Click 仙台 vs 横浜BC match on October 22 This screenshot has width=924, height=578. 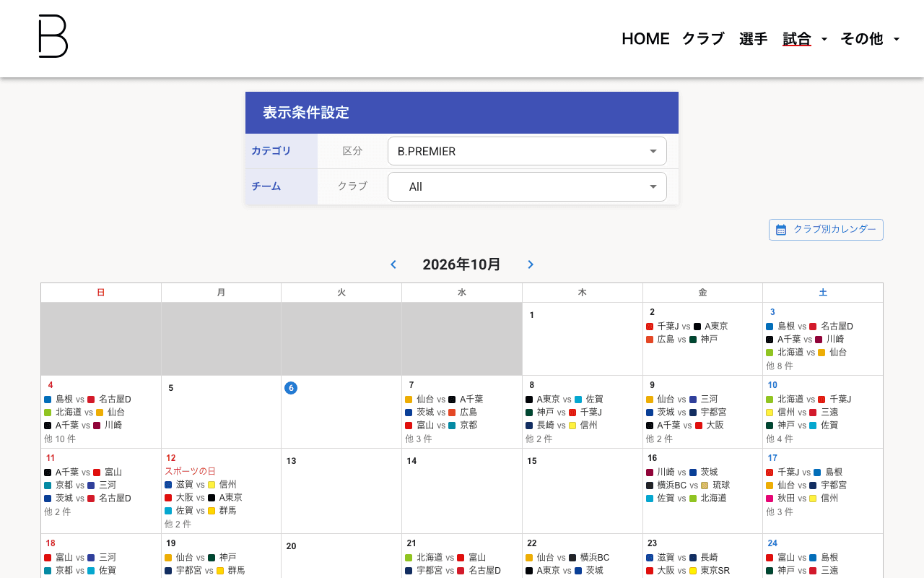(x=568, y=558)
